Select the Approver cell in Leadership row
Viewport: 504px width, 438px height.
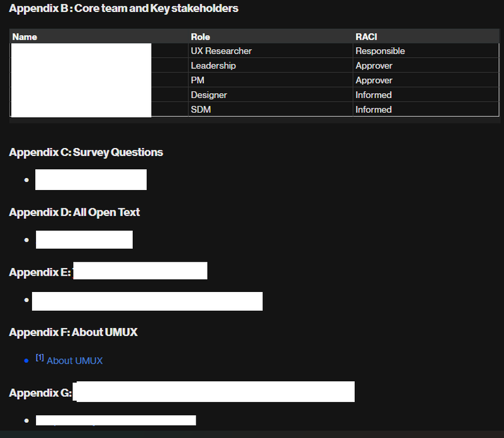[x=426, y=65]
